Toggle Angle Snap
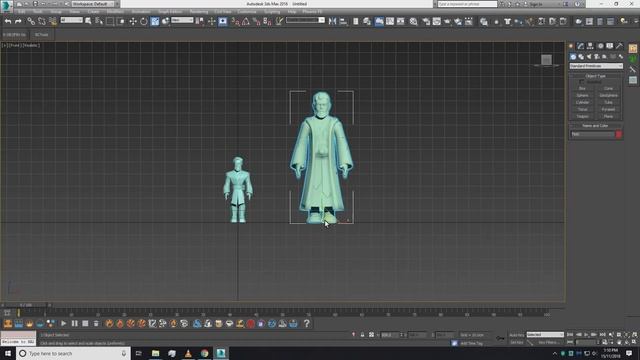The height and width of the screenshot is (360, 640). click(246, 21)
